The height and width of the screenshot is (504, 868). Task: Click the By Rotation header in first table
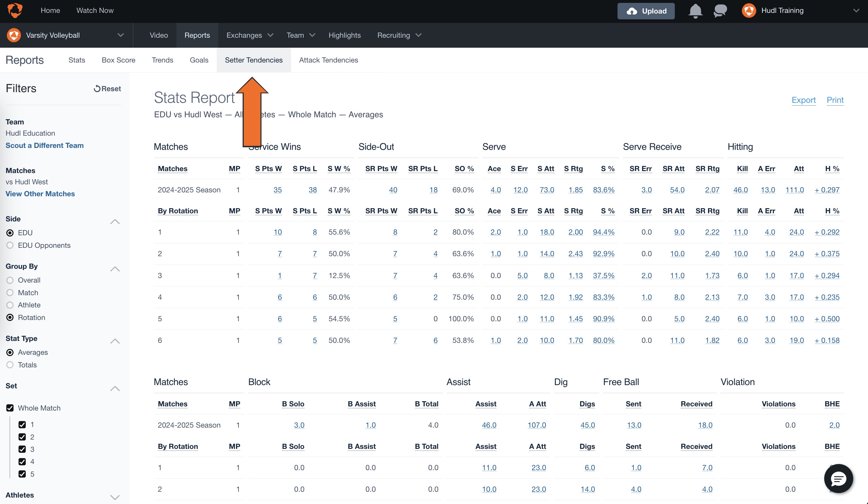(178, 211)
